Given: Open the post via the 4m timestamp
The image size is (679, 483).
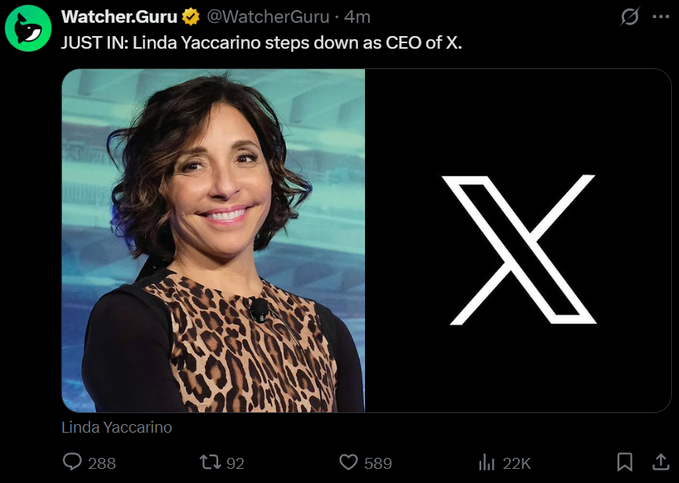Looking at the screenshot, I should pyautogui.click(x=357, y=17).
